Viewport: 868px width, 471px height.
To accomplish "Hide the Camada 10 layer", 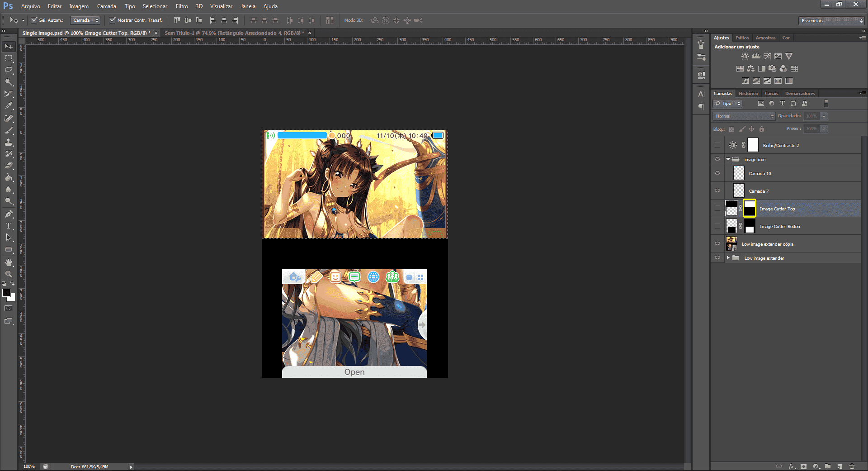I will (x=717, y=173).
